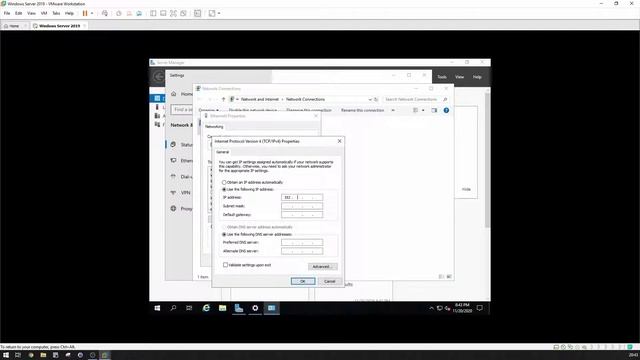The height and width of the screenshot is (360, 640).
Task: Click the Default gateway field
Action: (302, 215)
